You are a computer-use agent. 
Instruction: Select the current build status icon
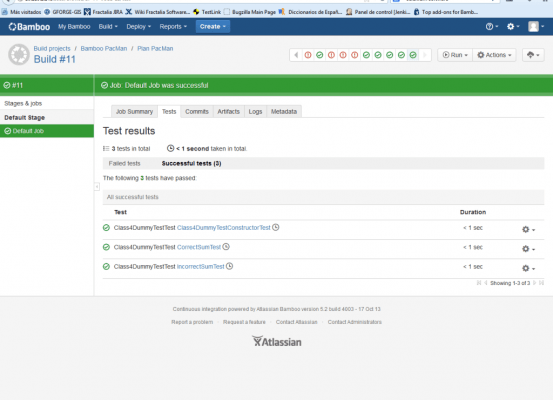click(413, 55)
